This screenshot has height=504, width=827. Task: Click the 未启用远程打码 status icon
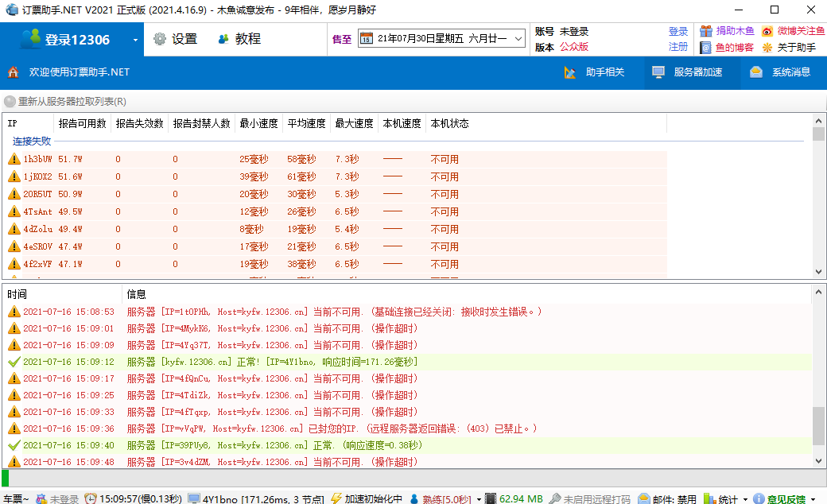[554, 498]
